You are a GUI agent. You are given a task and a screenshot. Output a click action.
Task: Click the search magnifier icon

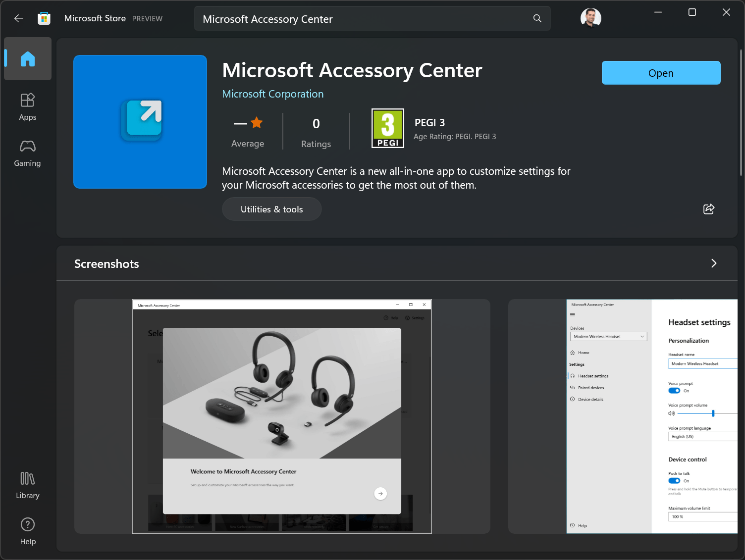tap(537, 18)
